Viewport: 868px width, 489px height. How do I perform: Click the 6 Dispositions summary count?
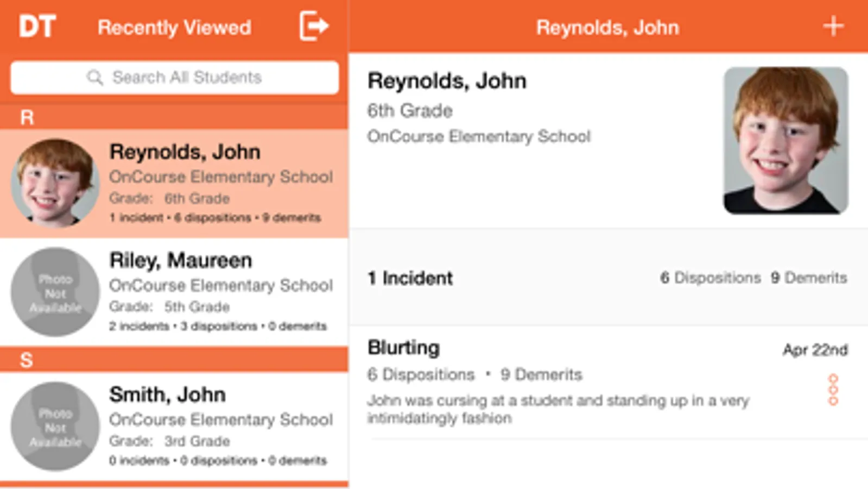point(710,278)
